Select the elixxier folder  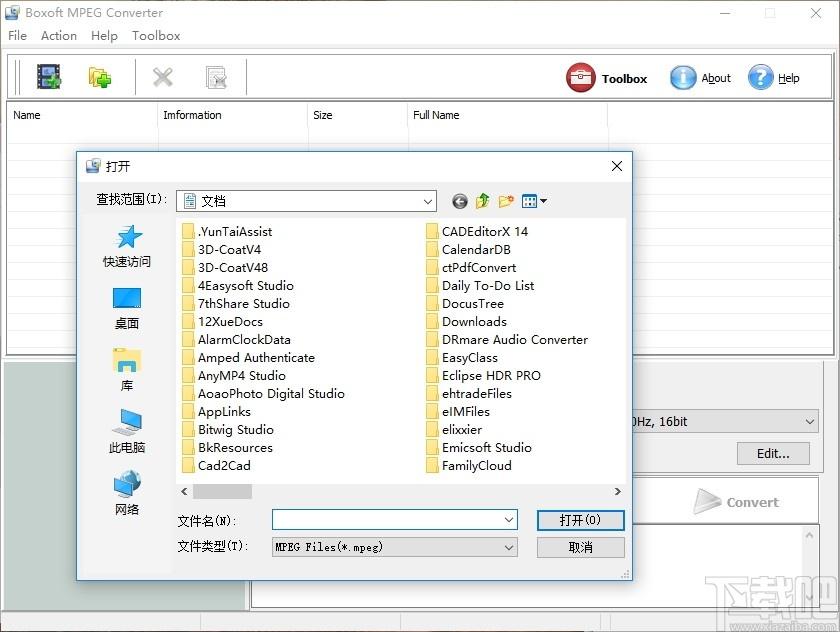[454, 430]
